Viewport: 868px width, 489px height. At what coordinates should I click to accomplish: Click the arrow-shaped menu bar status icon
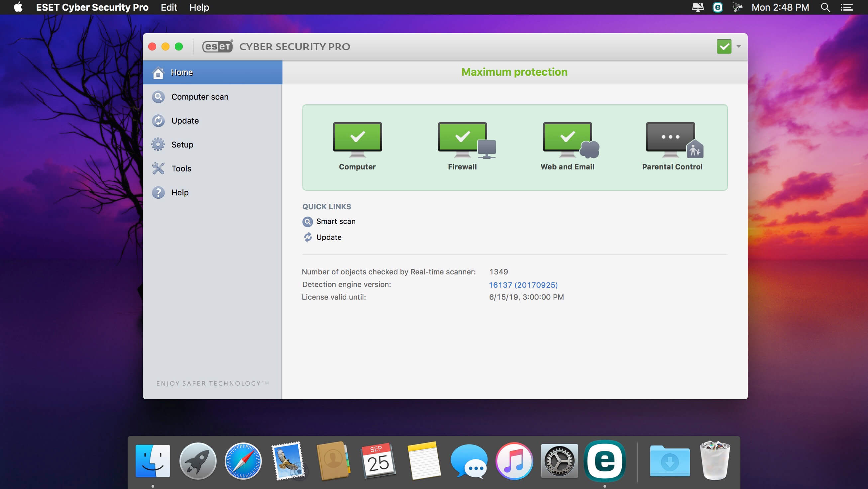coord(737,7)
